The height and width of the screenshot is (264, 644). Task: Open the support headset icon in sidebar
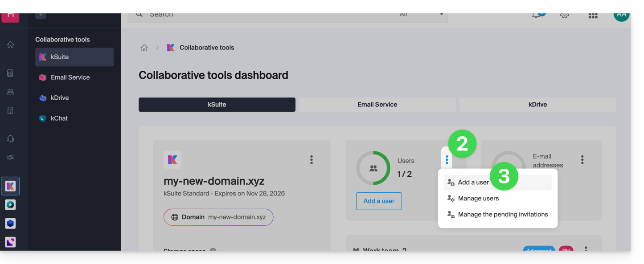(10, 139)
